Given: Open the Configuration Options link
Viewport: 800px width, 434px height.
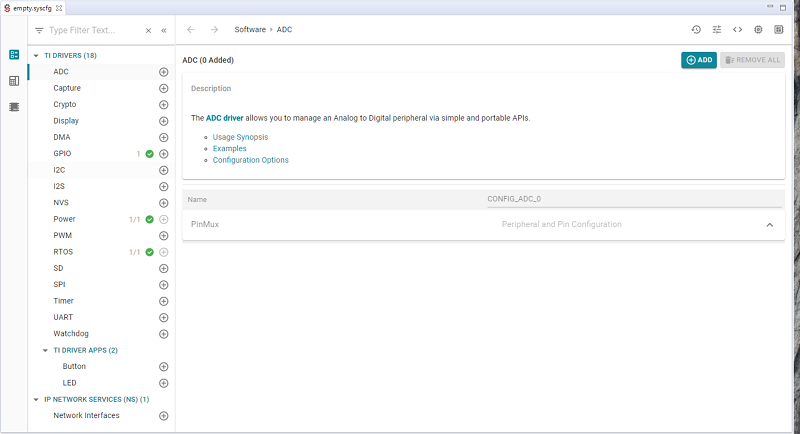Looking at the screenshot, I should point(250,160).
